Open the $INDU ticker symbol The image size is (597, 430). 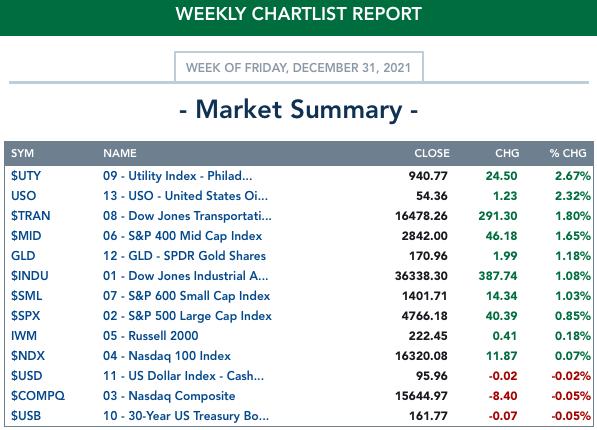(29, 276)
